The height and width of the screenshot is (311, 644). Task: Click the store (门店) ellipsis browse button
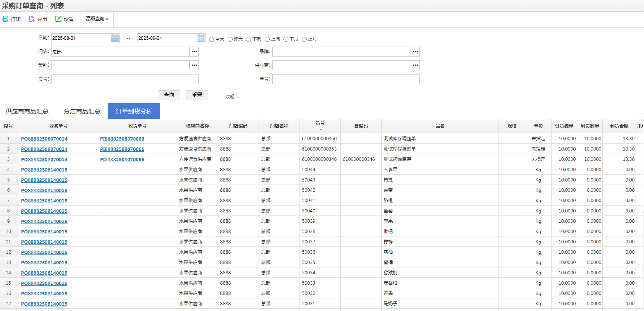point(194,52)
